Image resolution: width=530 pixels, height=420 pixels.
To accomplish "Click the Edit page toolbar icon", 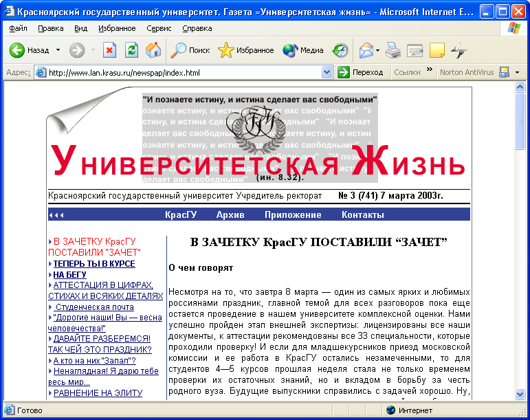I will [x=415, y=50].
